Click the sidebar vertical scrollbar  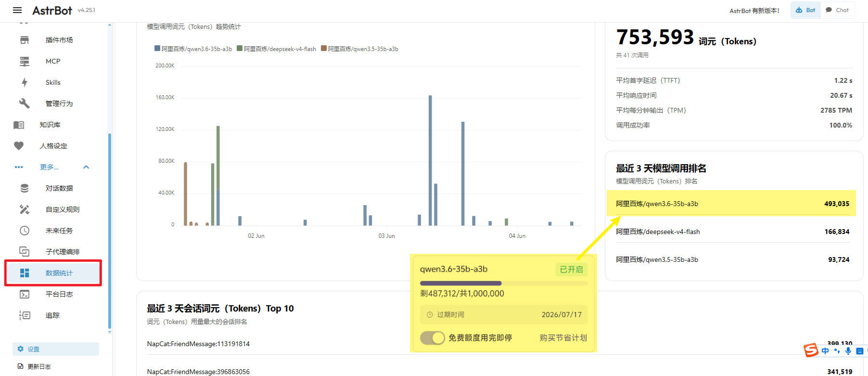coord(110,231)
